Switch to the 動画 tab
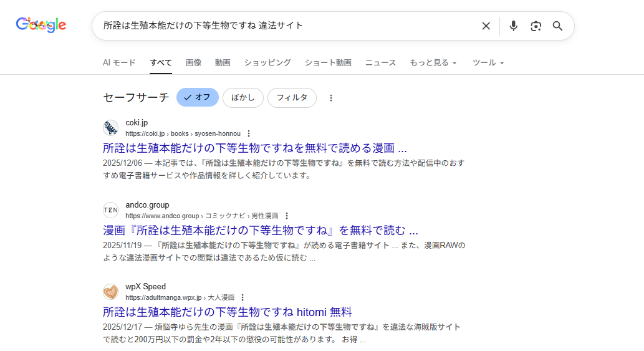The image size is (644, 351). tap(223, 63)
